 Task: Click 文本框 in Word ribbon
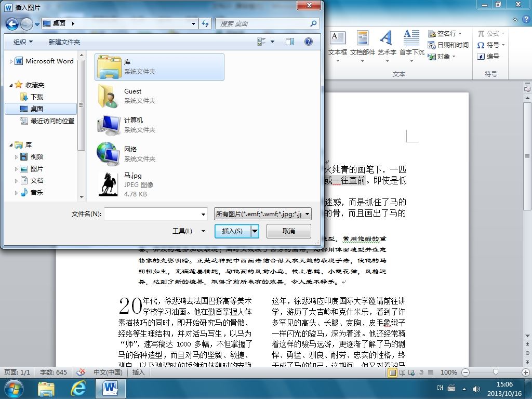tap(338, 46)
